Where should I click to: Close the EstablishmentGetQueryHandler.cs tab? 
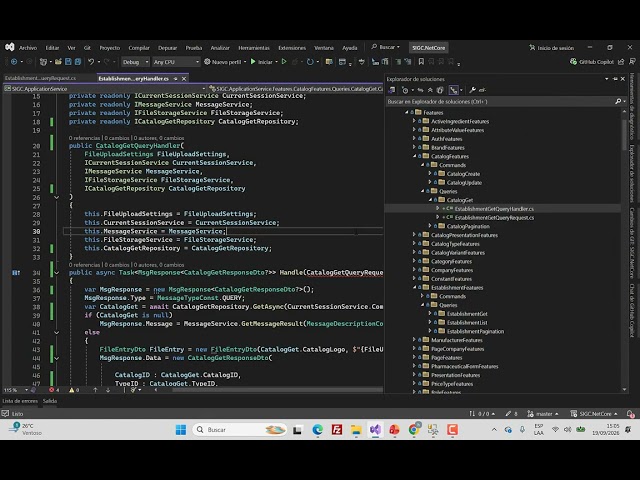point(184,78)
